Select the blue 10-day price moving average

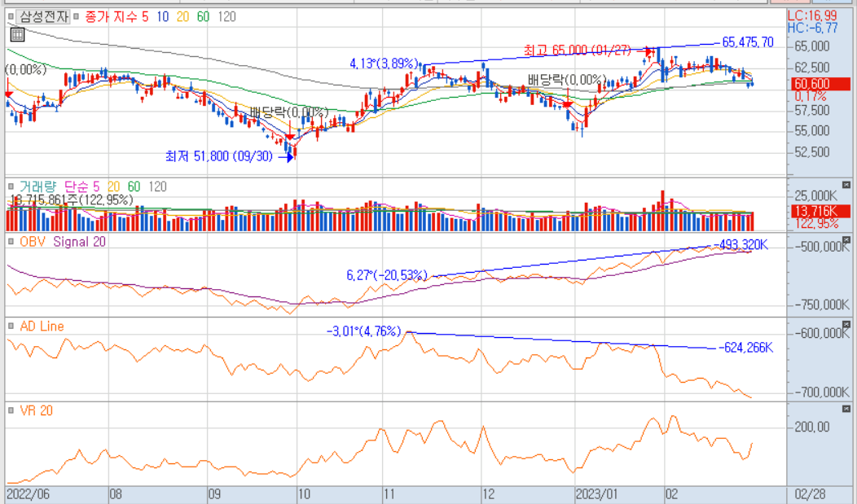click(162, 17)
